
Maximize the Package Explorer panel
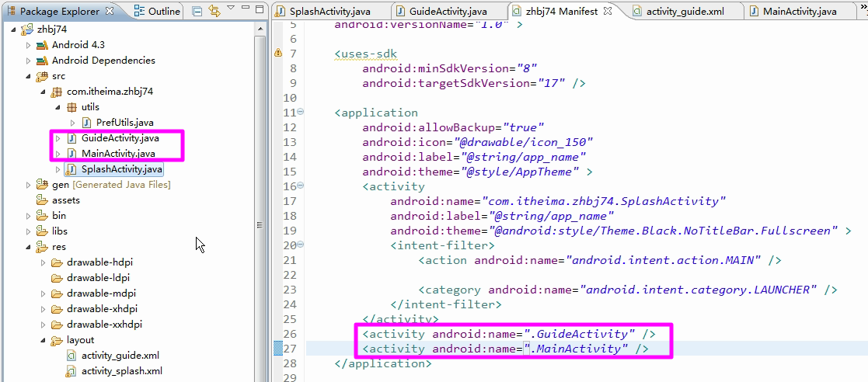pos(259,10)
